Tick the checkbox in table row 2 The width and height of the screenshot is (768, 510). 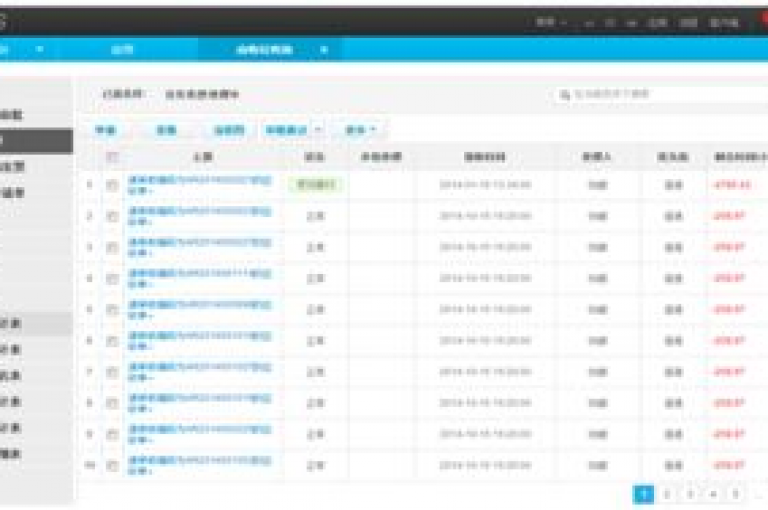[112, 216]
